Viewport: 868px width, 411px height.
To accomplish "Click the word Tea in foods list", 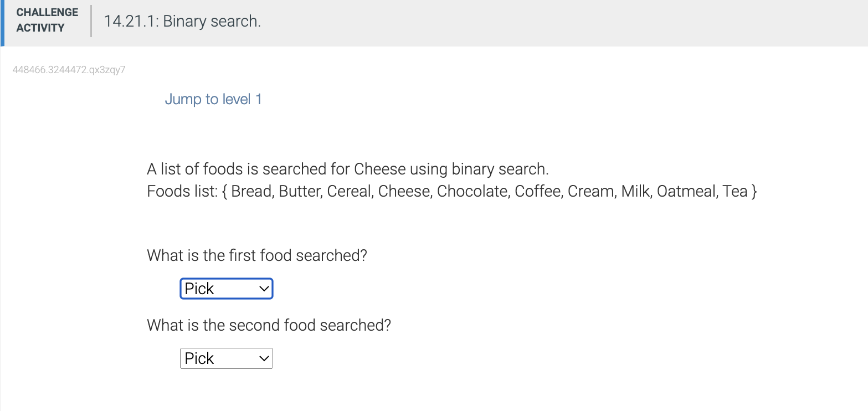I will 735,192.
